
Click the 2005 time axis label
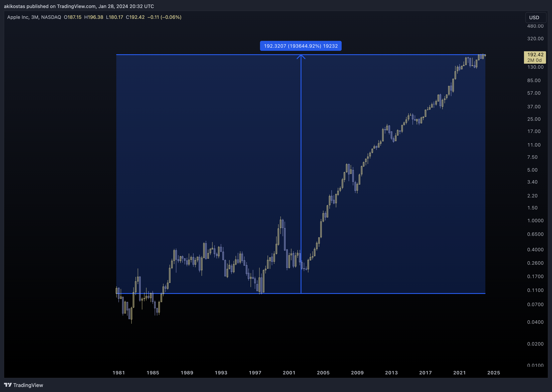tap(323, 373)
